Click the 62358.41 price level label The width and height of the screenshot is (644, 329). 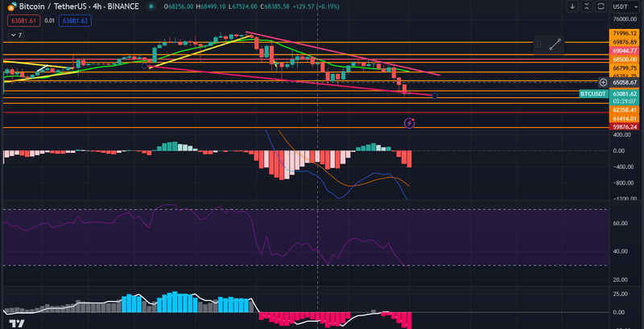625,110
